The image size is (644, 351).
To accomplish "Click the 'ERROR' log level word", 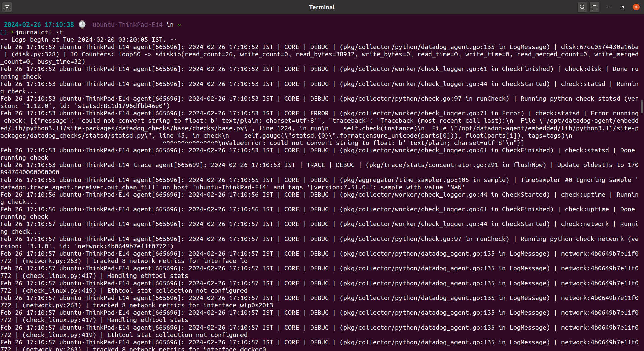I will [x=319, y=113].
